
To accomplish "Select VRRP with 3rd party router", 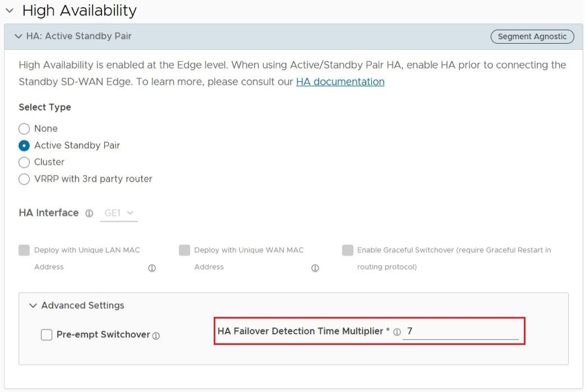I will coord(24,179).
